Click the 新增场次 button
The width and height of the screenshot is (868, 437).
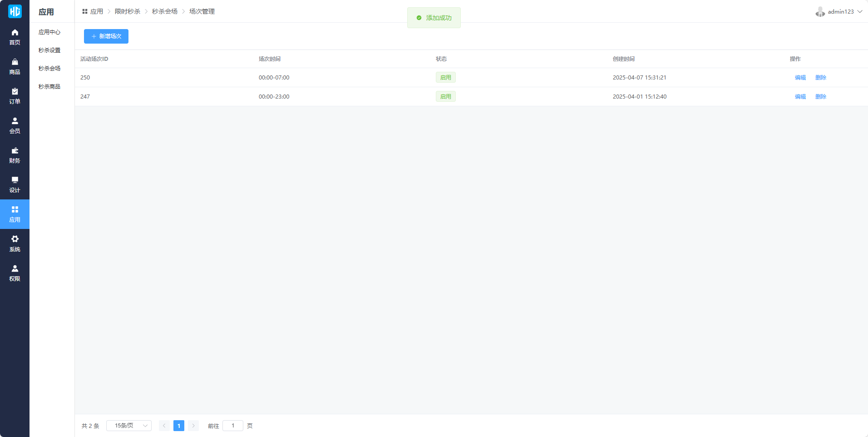point(106,36)
